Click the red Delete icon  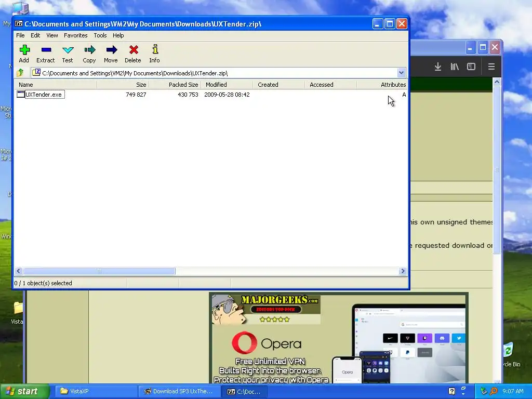click(134, 50)
